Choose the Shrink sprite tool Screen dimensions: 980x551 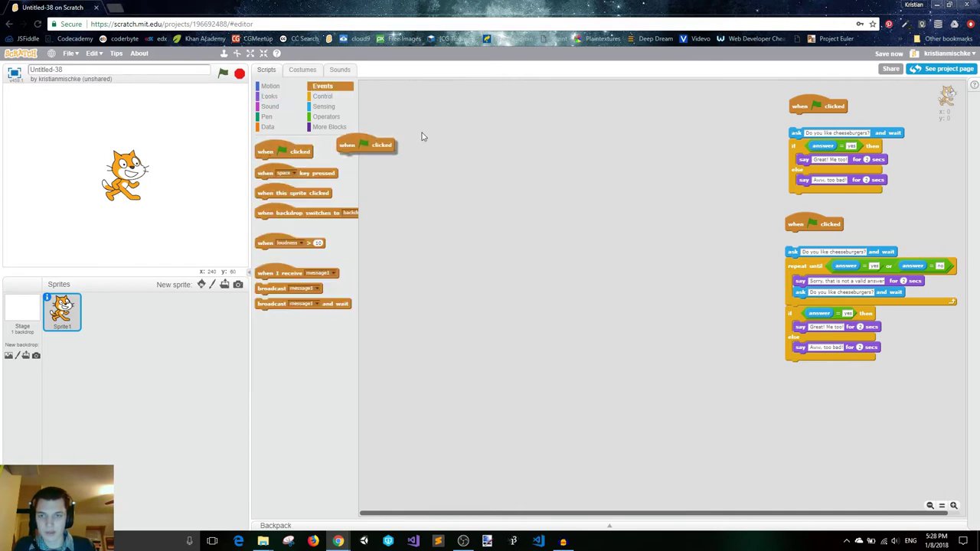point(263,54)
